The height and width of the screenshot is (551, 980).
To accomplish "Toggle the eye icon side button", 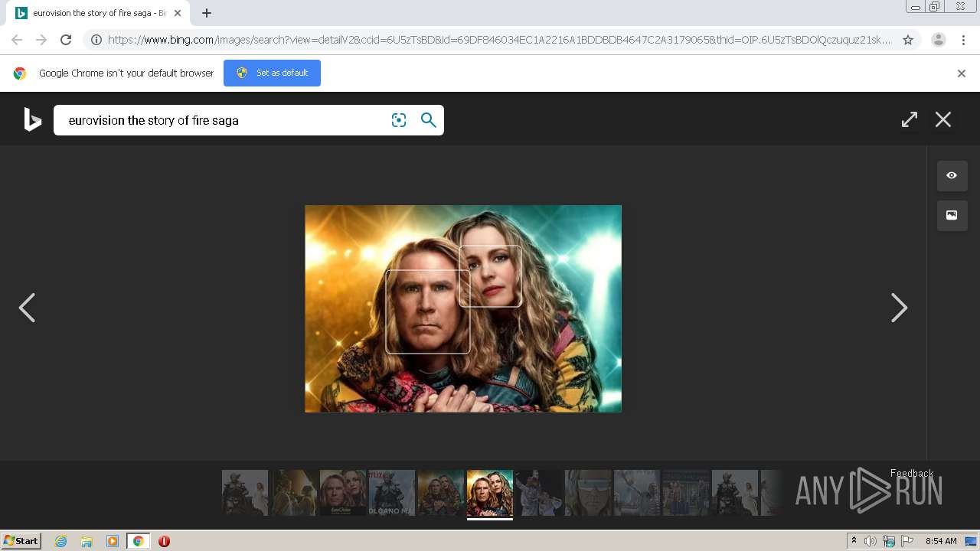I will pos(952,175).
